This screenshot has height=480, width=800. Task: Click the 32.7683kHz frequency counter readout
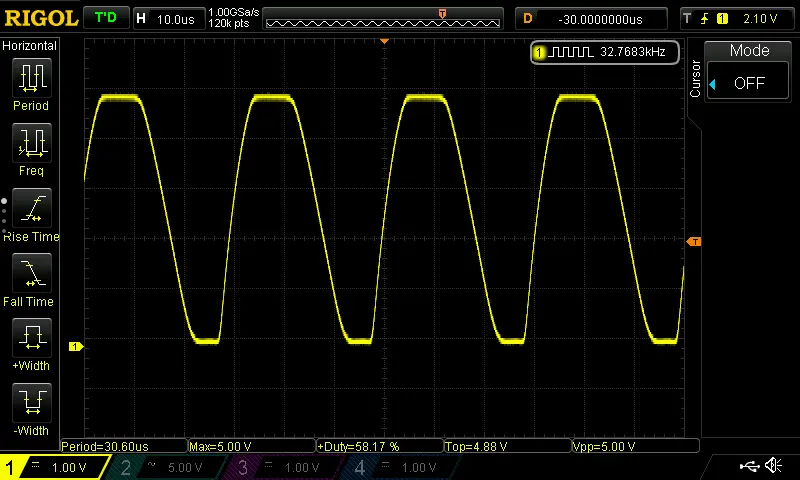(605, 52)
